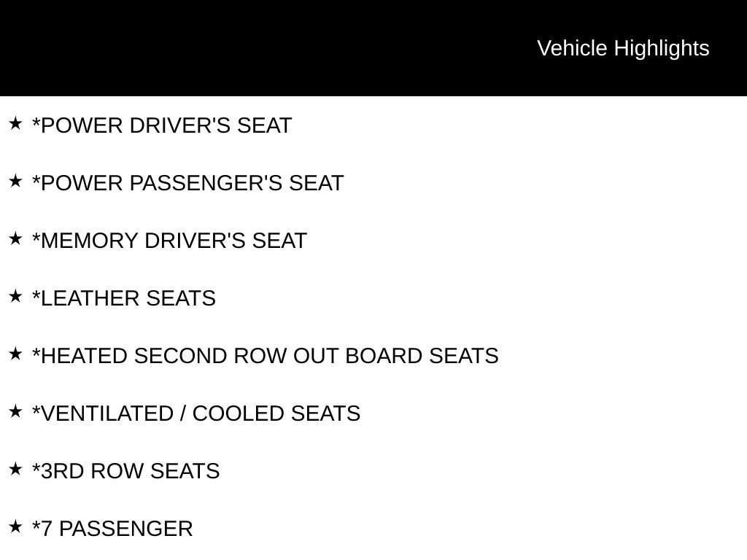The width and height of the screenshot is (747, 560).
Task: Click the word BOARD in the heated seats line
Action: point(384,356)
